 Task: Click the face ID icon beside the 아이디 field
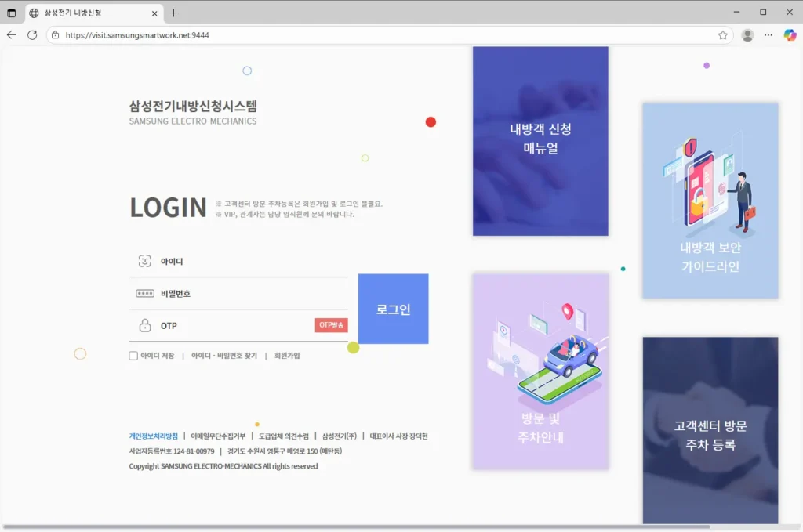[145, 261]
